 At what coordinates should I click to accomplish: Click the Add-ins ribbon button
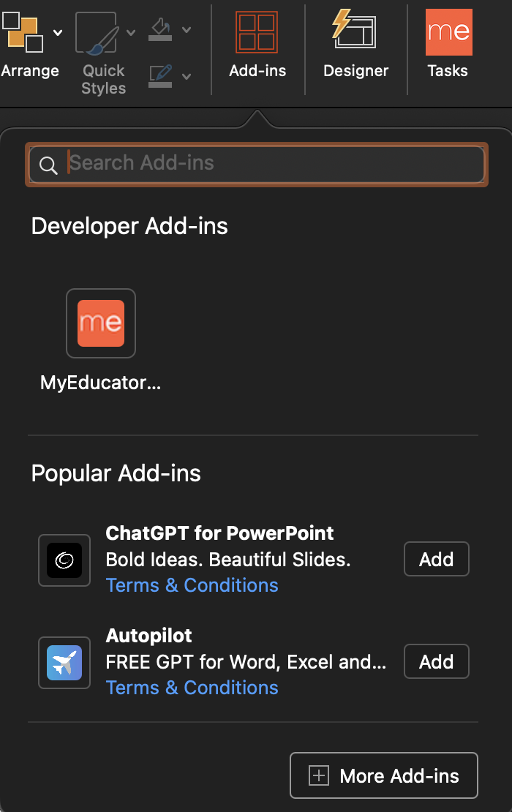[x=257, y=45]
